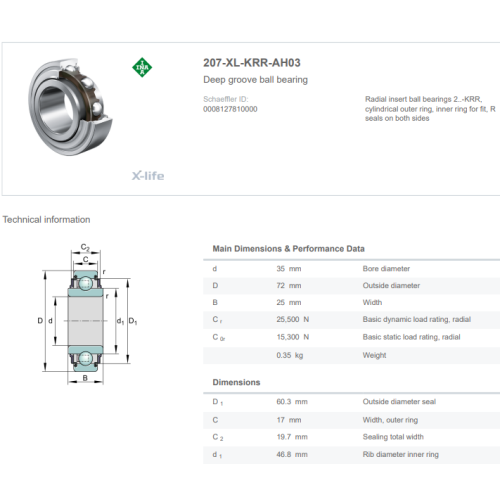Click the B width label in the drawing
Viewport: 500px width, 500px height.
(x=85, y=378)
